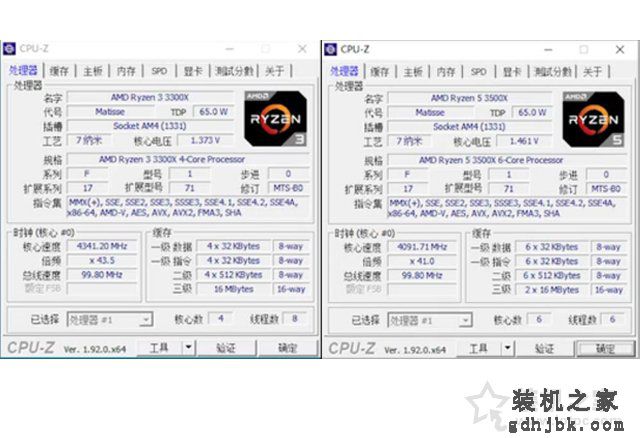Expand 工具 dropdown arrow in left window
Image resolution: width=640 pixels, height=438 pixels.
tap(188, 348)
